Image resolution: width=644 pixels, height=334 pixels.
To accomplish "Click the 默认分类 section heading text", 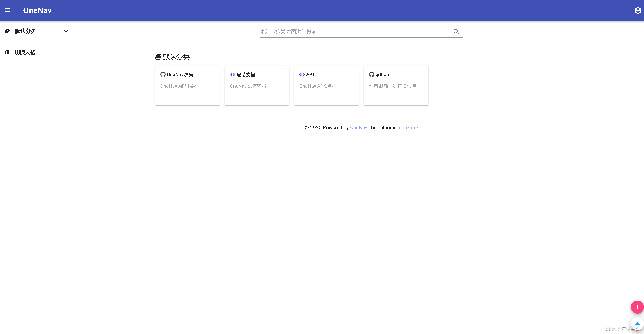I will click(176, 57).
